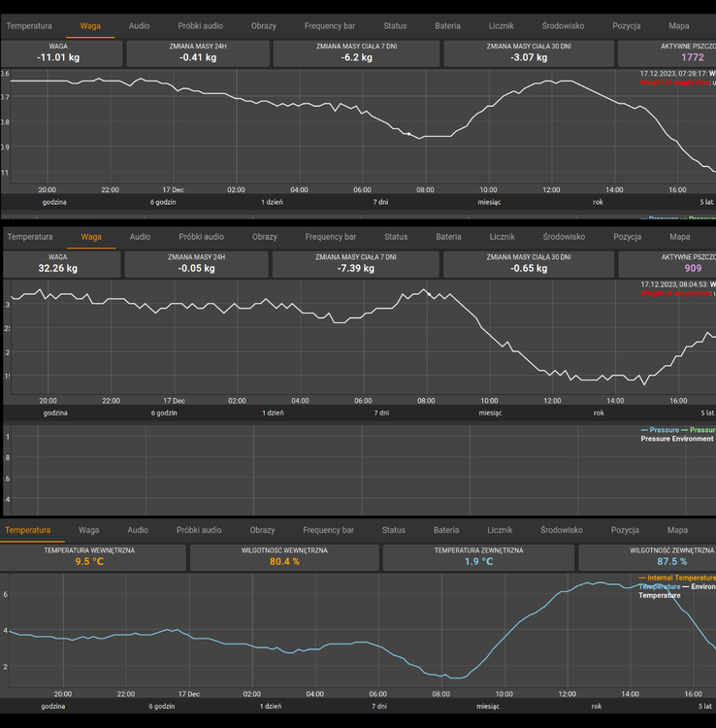Open the Środowisko tab in the middle panel

[x=564, y=237]
